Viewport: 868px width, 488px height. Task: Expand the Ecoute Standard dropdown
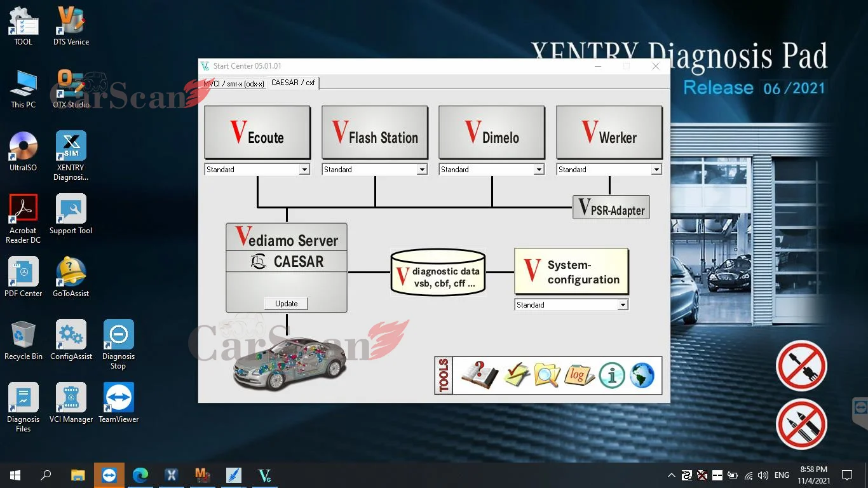tap(304, 170)
